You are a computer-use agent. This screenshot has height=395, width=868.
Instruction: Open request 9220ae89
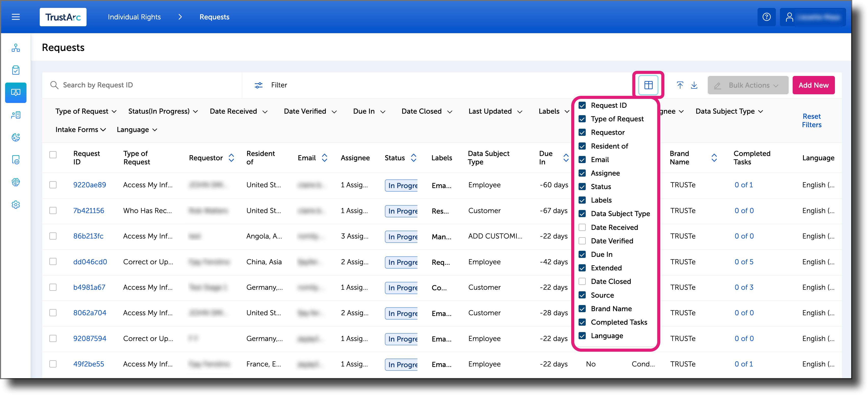[x=90, y=185]
